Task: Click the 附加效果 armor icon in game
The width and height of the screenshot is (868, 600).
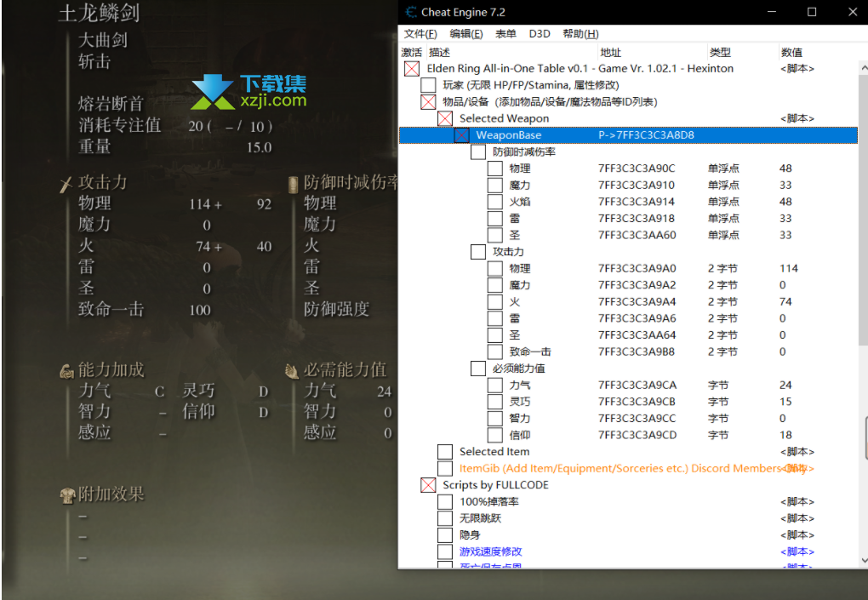Action: 67,495
